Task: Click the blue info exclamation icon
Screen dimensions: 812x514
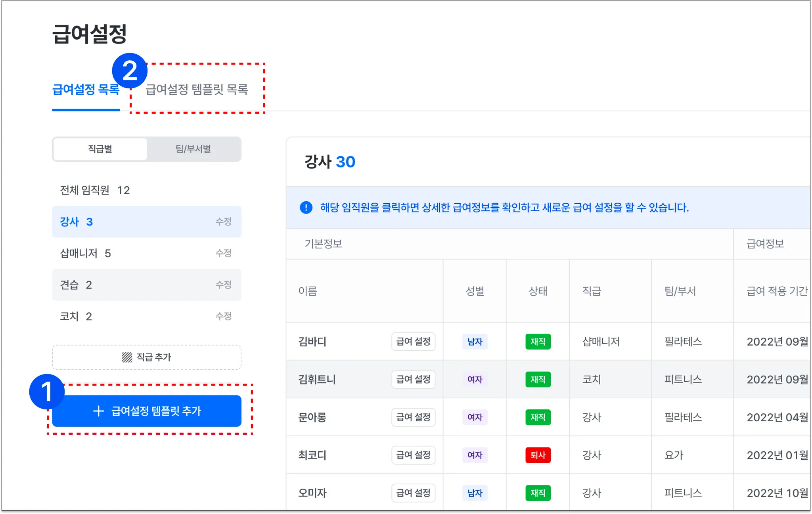Action: click(306, 207)
